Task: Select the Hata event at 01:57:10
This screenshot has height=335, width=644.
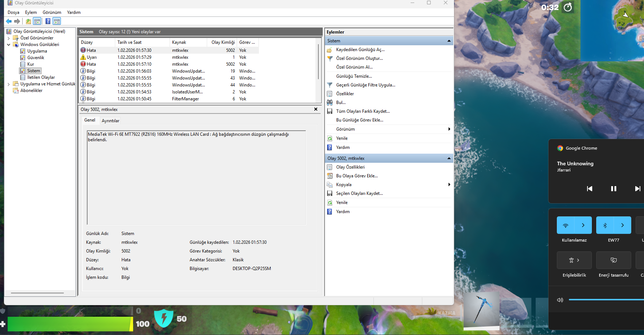Action: click(169, 64)
